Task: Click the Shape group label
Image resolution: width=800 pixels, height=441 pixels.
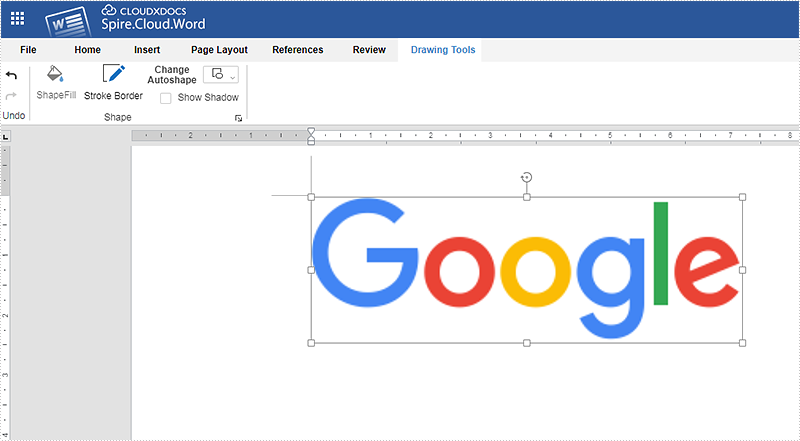Action: pos(118,117)
